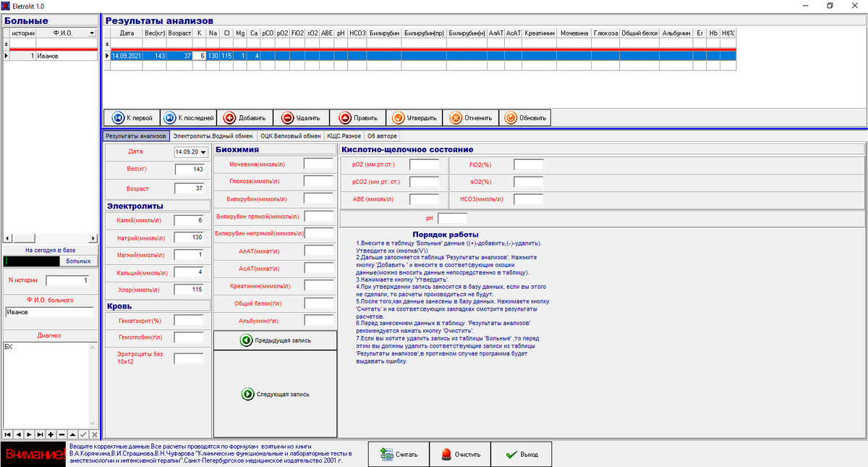Click the Магний(ммоль\л) input field

190,255
